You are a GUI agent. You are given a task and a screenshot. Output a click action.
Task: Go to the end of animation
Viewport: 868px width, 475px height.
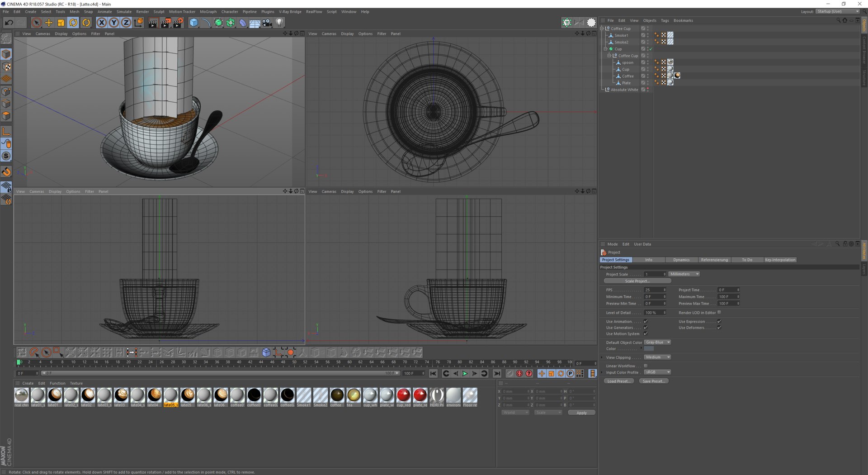497,374
